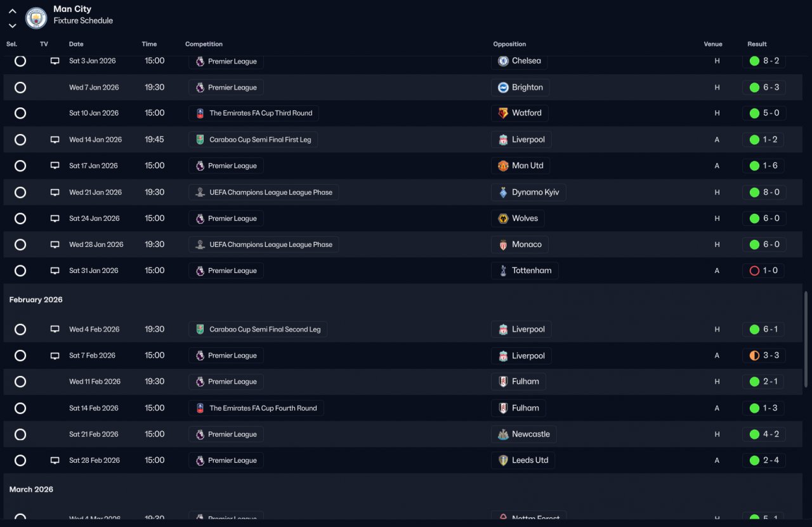The width and height of the screenshot is (812, 527).
Task: Click the Man Utd club badge
Action: [x=503, y=166]
